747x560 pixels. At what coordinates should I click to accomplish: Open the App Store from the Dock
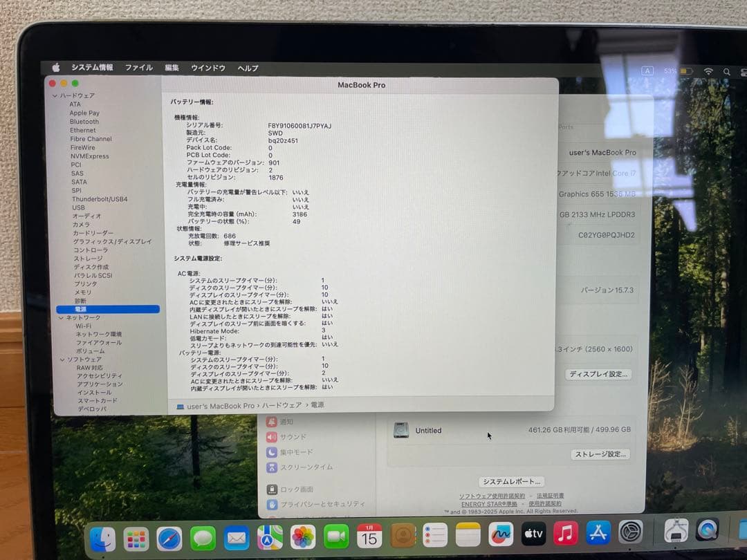point(600,532)
